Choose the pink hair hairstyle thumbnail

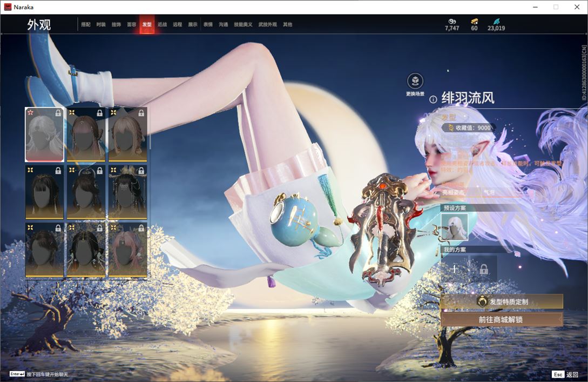click(x=127, y=250)
